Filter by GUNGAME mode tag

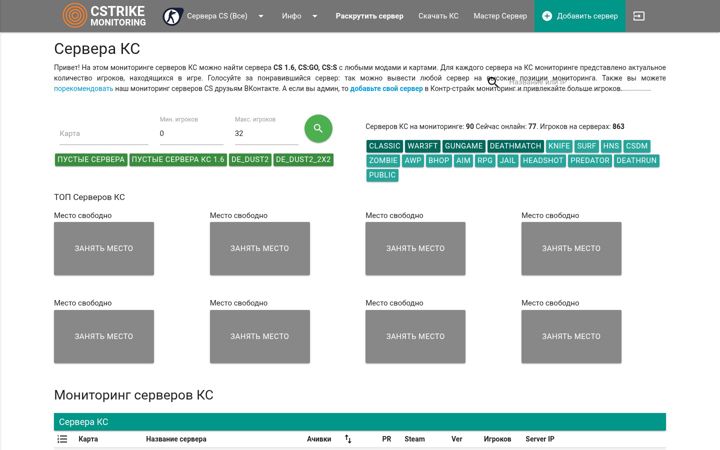coord(463,146)
